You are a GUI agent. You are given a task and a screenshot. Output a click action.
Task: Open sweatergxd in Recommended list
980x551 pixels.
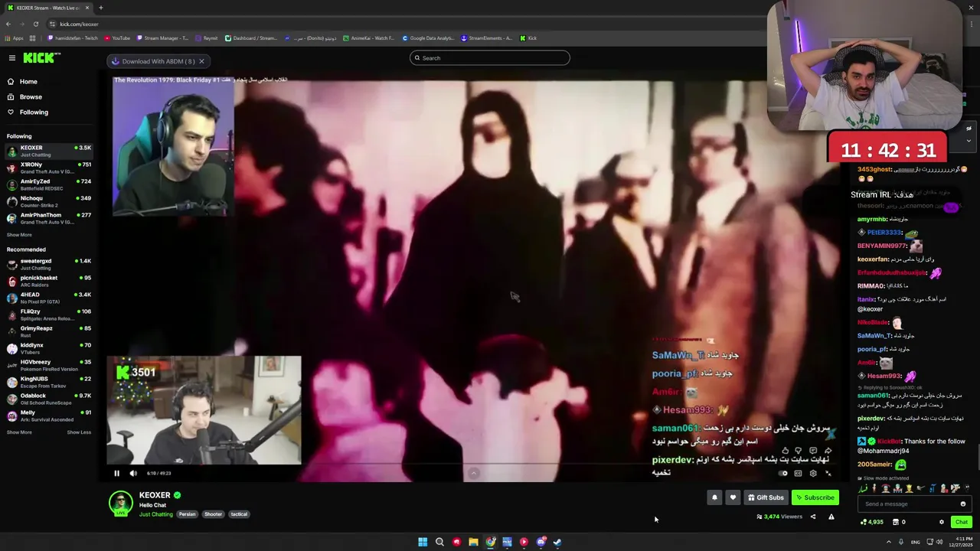click(x=49, y=264)
